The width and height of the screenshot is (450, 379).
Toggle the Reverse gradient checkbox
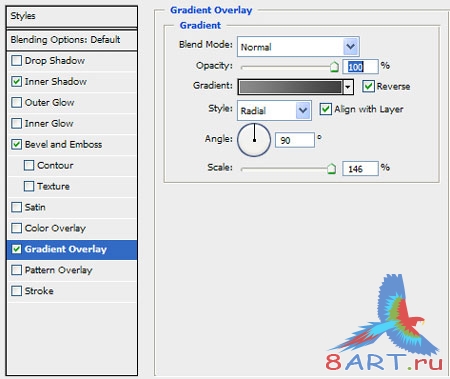pos(368,86)
